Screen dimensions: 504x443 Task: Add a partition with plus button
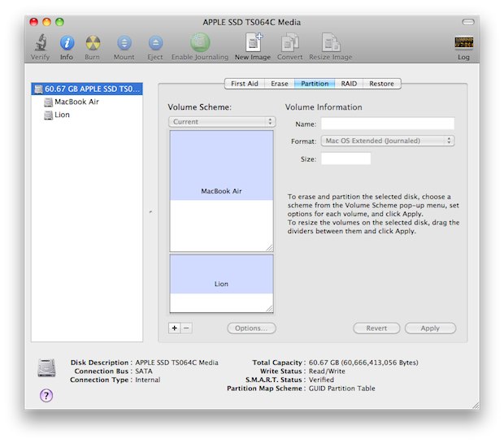[x=174, y=328]
